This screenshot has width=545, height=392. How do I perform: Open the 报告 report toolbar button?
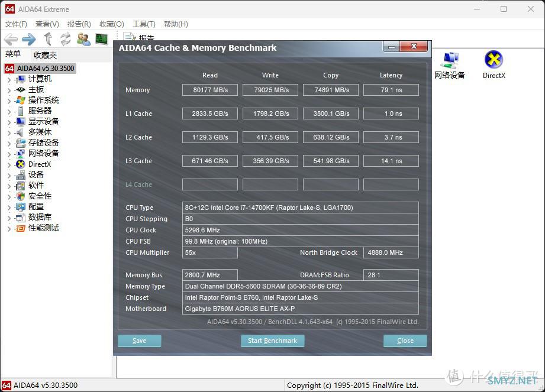click(139, 37)
